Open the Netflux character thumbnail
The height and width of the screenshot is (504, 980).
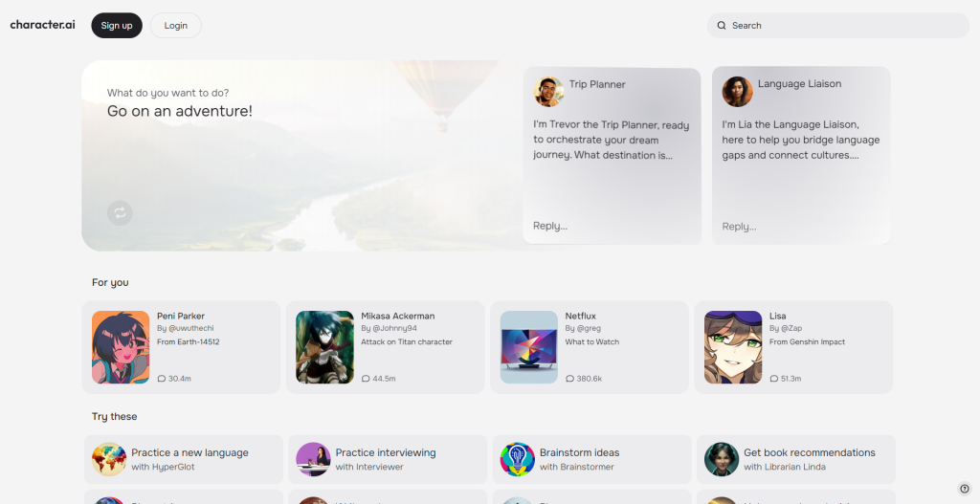coord(528,347)
